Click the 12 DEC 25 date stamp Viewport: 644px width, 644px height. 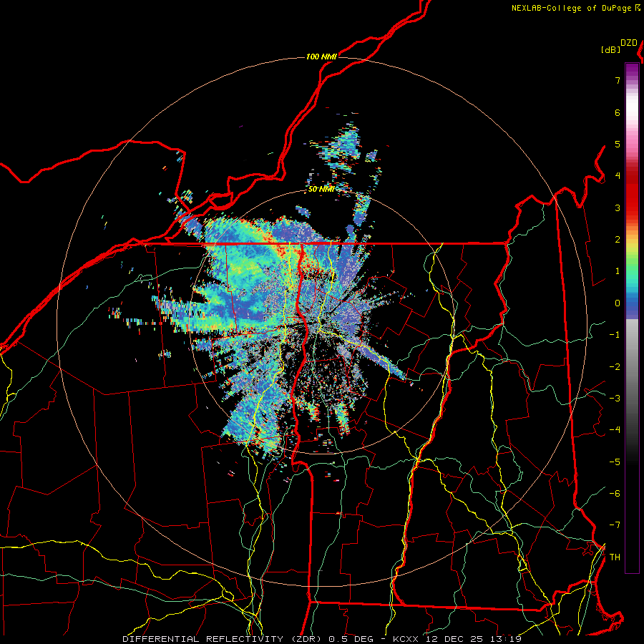[x=455, y=639]
